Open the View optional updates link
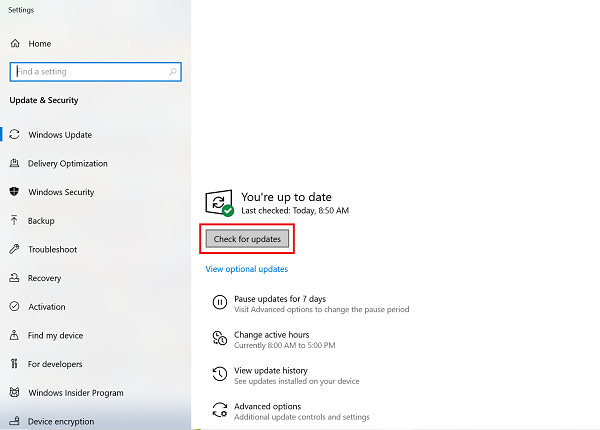The image size is (600, 430). click(x=247, y=269)
